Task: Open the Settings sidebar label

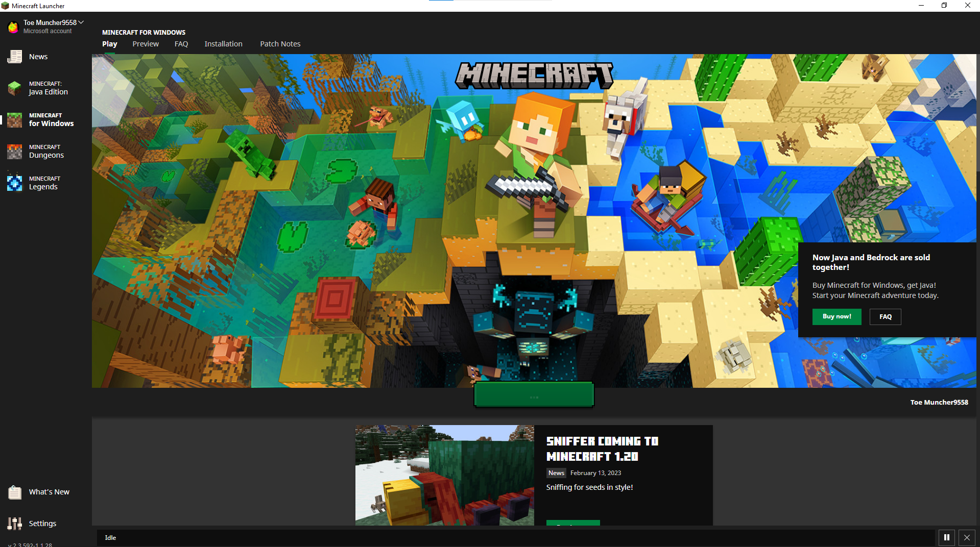Action: [x=42, y=524]
